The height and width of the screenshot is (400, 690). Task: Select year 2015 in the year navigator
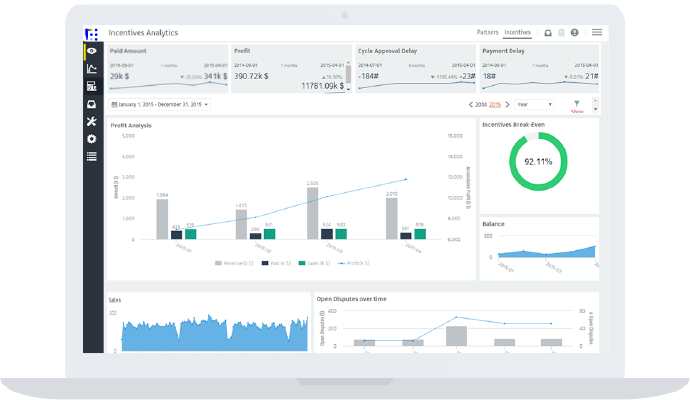(x=495, y=105)
